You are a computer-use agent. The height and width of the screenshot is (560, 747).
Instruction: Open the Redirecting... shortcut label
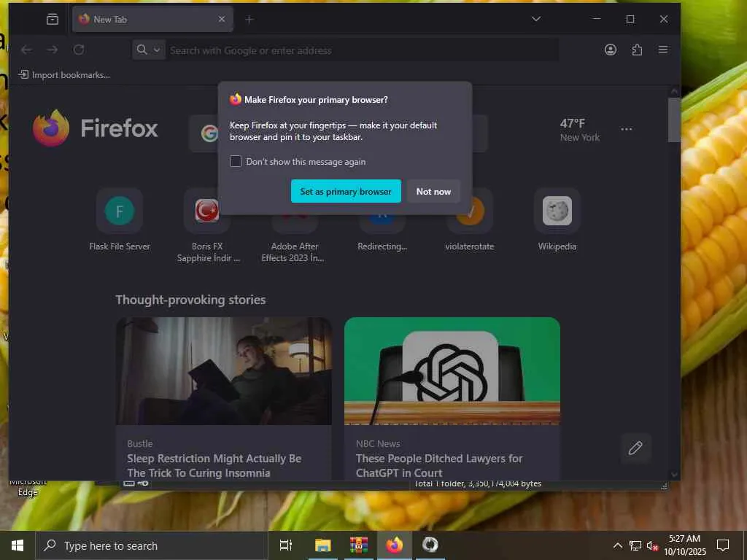382,246
